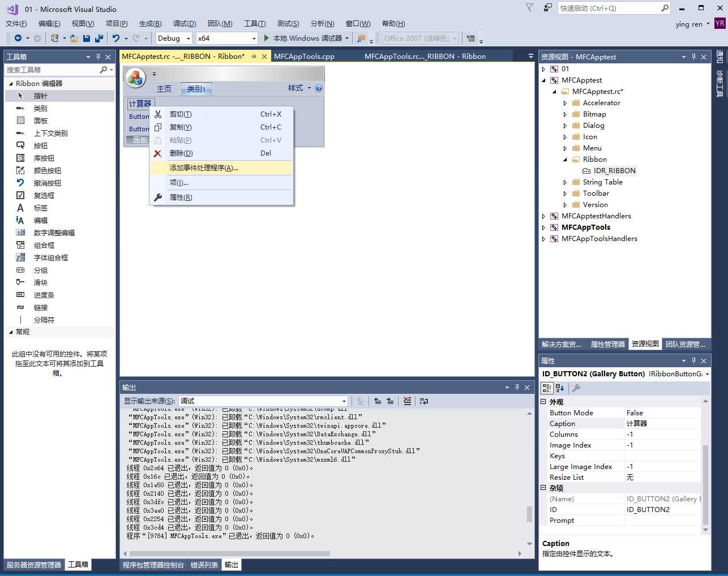Image resolution: width=728 pixels, height=576 pixels.
Task: Expand the String Table folder
Action: (565, 182)
